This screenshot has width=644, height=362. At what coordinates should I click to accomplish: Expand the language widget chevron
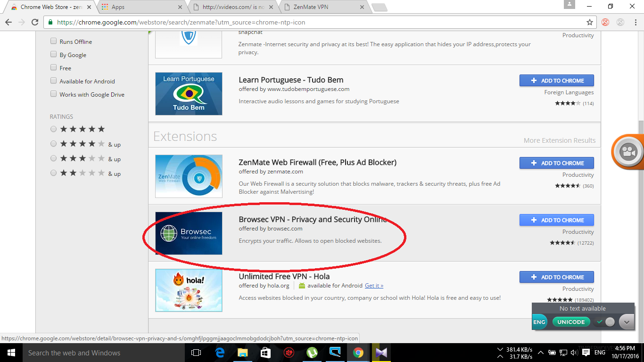[626, 322]
